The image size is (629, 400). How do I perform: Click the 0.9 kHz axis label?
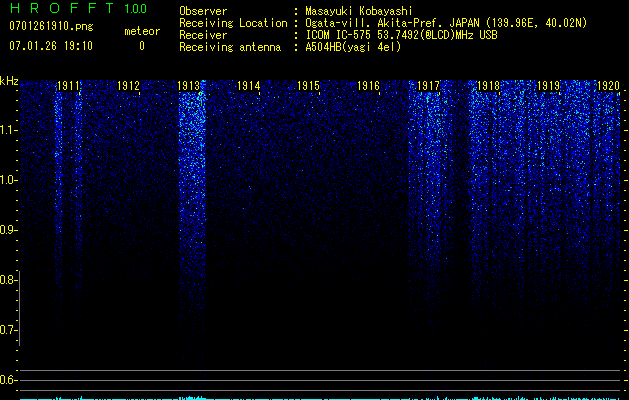tap(7, 230)
